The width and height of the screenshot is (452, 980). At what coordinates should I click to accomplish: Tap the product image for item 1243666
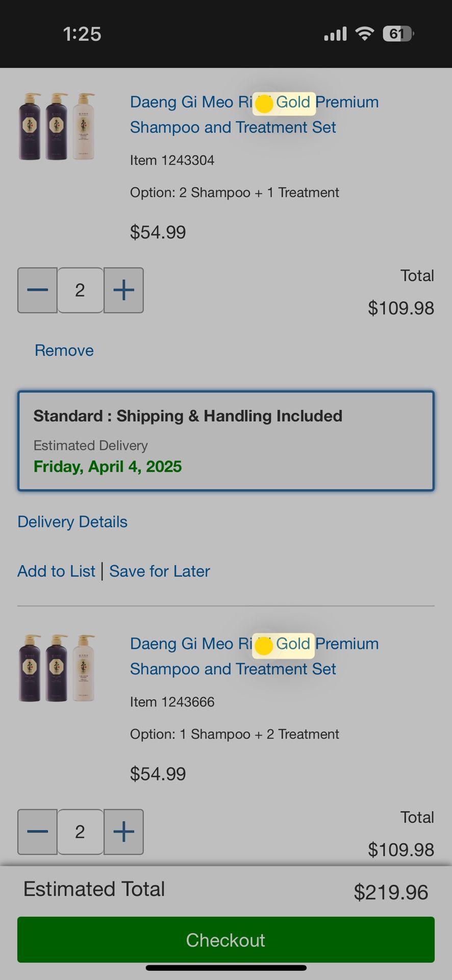click(x=57, y=668)
